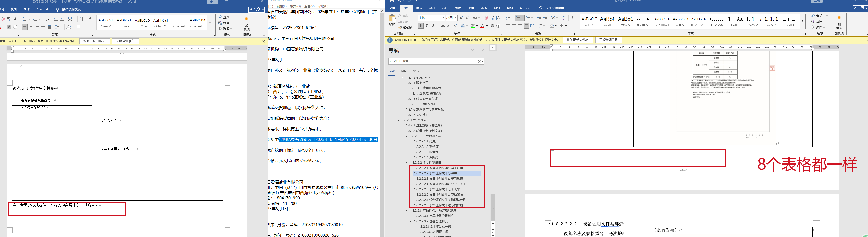Image resolution: width=868 pixels, height=237 pixels.
Task: Apply enclosed character (字) in right Word window
Action: [x=499, y=26]
